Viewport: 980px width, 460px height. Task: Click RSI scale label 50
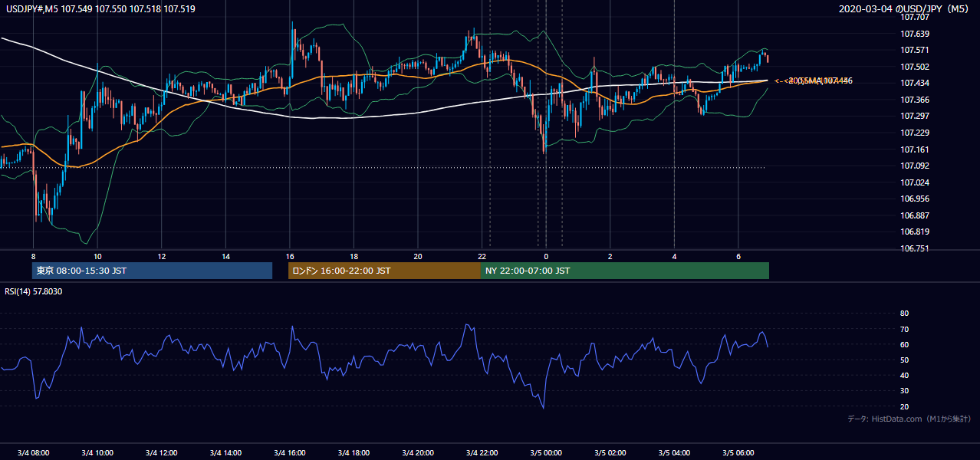click(x=904, y=360)
